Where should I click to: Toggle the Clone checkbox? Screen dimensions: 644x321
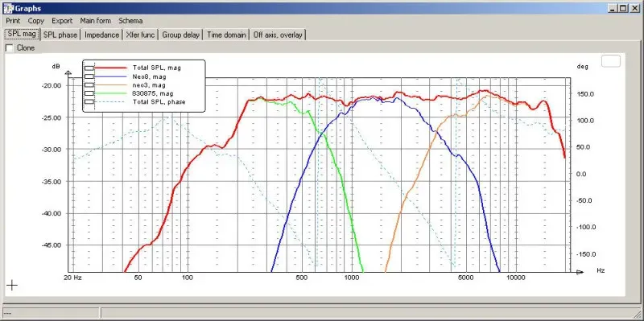(9, 48)
